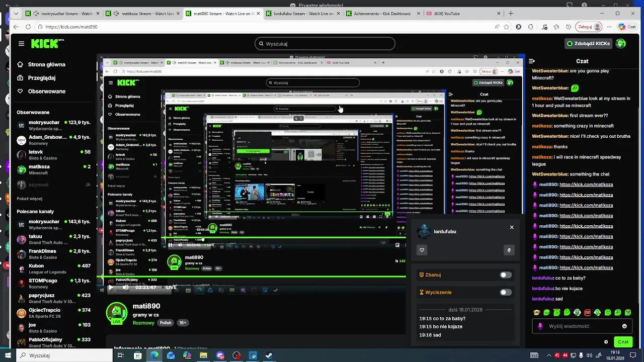Screen dimensions: 644x362
Task: Show hidden system tray icons
Action: (548, 355)
